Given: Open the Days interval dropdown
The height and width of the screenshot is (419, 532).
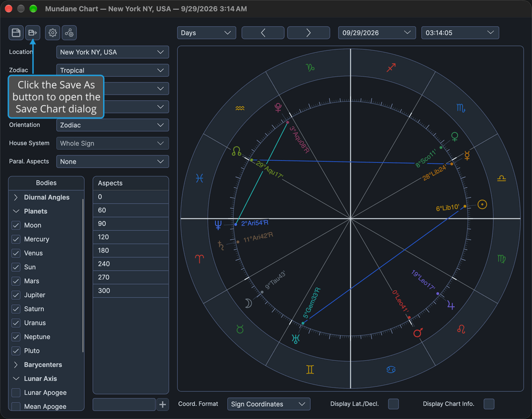Looking at the screenshot, I should [206, 33].
